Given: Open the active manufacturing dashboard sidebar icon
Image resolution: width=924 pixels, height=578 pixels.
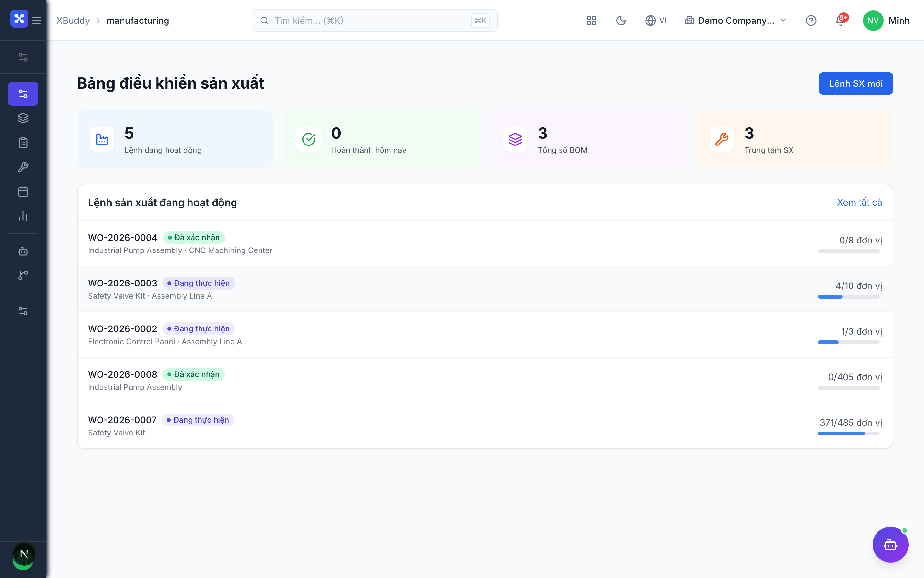Looking at the screenshot, I should point(23,94).
